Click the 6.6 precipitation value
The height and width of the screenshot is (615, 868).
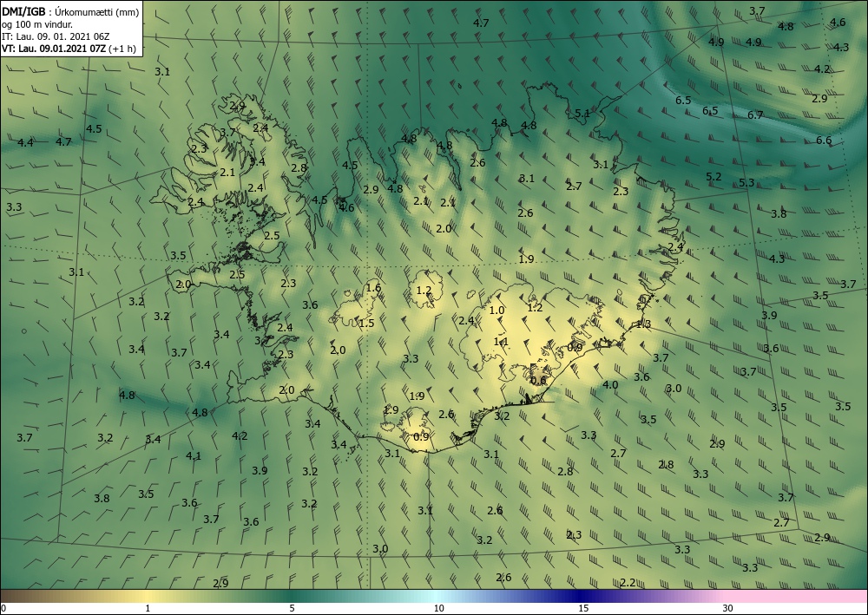824,140
